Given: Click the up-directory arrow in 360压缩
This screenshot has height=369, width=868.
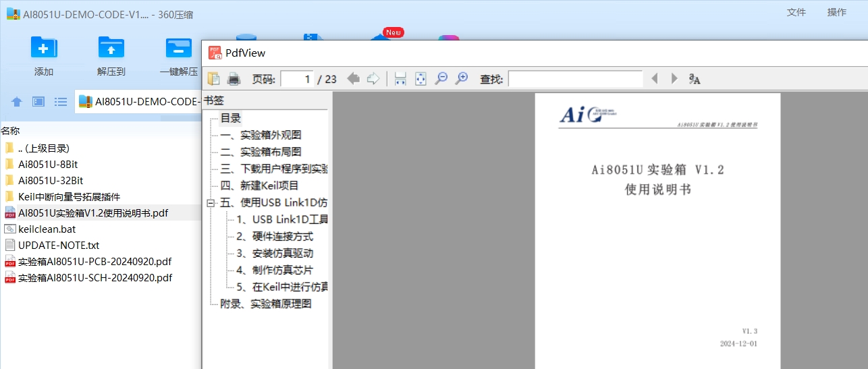Looking at the screenshot, I should coord(17,102).
